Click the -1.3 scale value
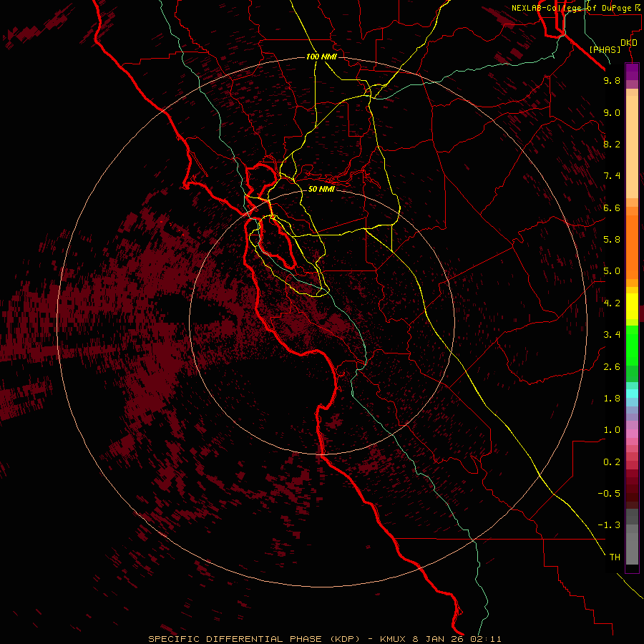Screen dimensions: 644x644 (609, 525)
